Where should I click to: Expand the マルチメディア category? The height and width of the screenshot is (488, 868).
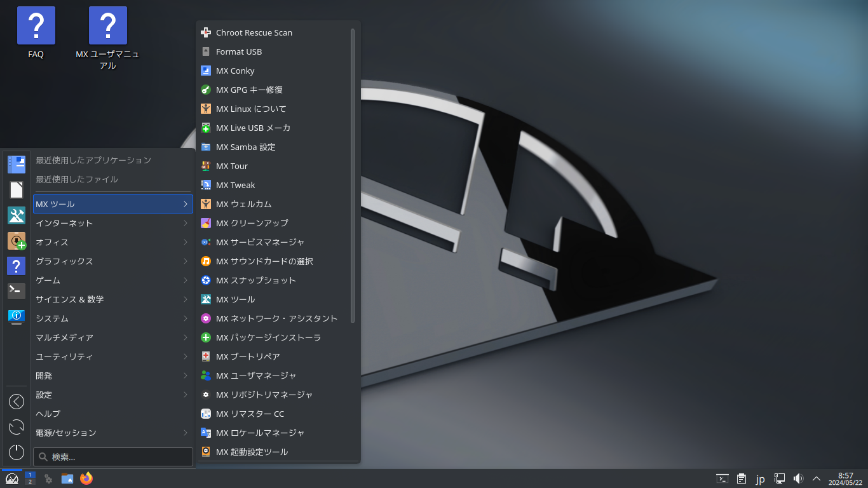(x=113, y=337)
